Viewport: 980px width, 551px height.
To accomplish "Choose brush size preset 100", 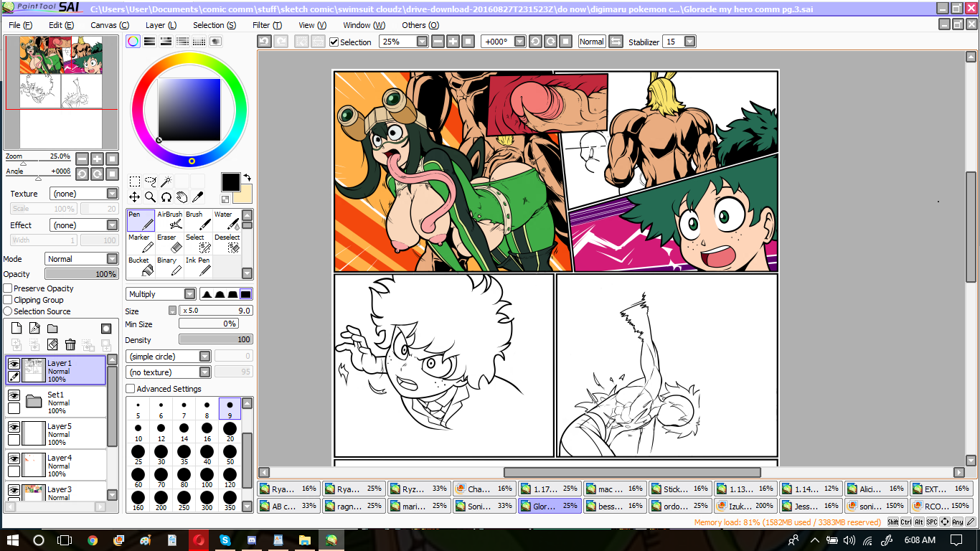I will pyautogui.click(x=207, y=477).
